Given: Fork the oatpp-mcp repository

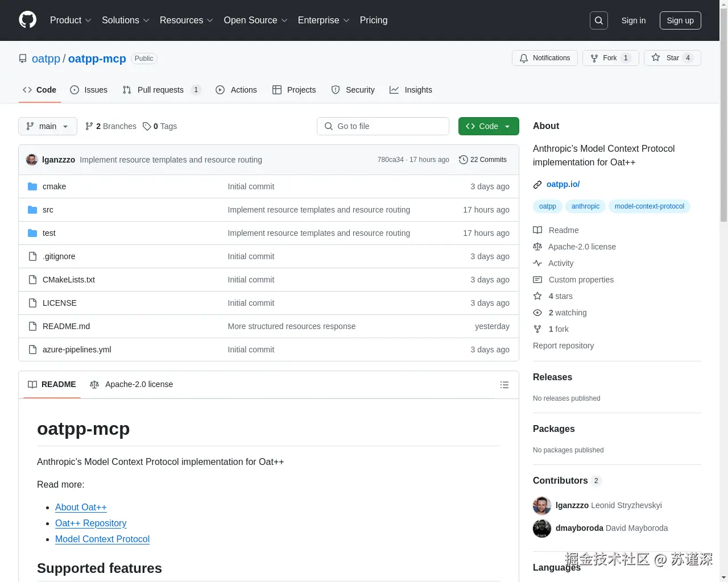Looking at the screenshot, I should (610, 57).
